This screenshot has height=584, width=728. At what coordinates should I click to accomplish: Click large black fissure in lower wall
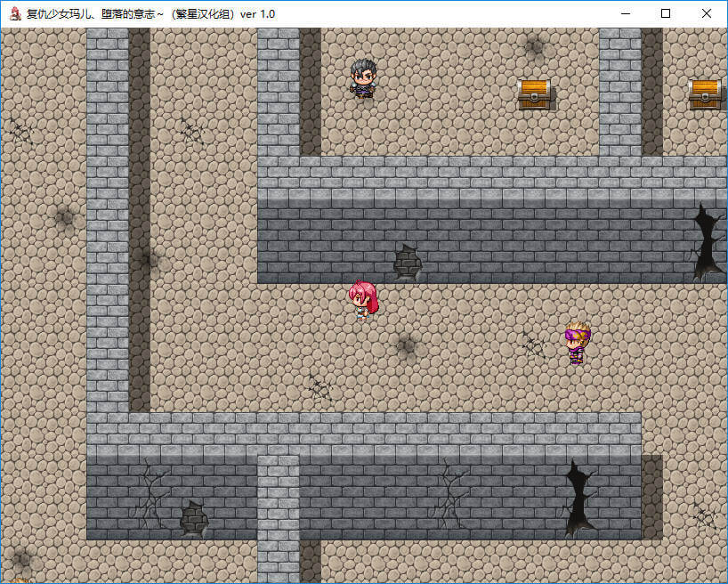pyautogui.click(x=578, y=499)
